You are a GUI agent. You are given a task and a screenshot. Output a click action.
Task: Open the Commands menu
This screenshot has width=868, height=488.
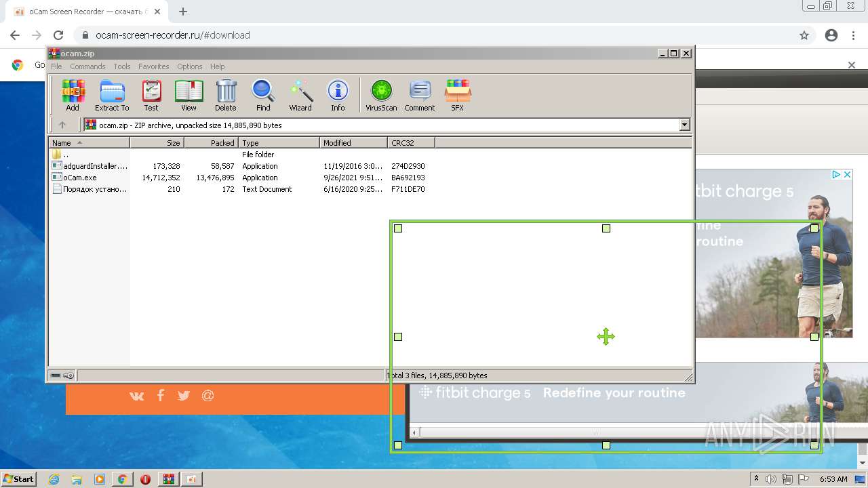[87, 66]
